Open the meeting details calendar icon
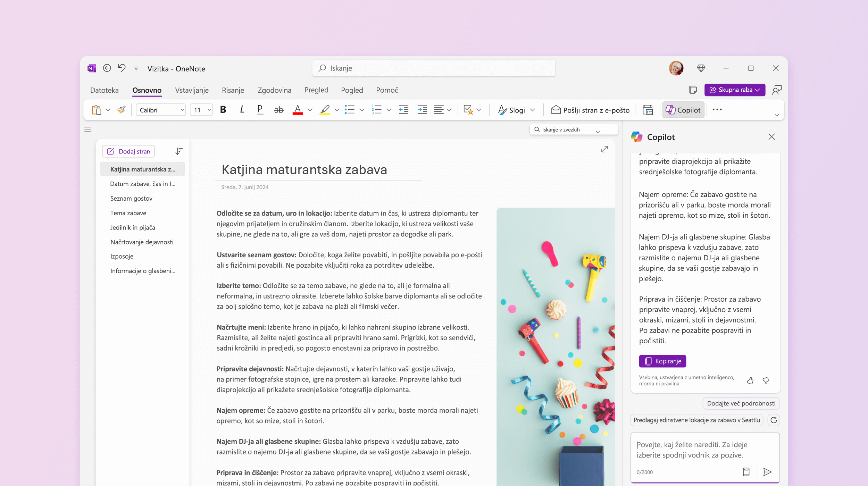The width and height of the screenshot is (868, 486). point(648,110)
